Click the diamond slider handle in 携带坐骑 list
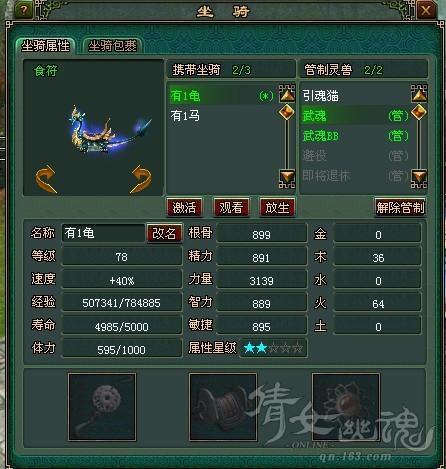This screenshot has height=469, width=446. coord(287,112)
